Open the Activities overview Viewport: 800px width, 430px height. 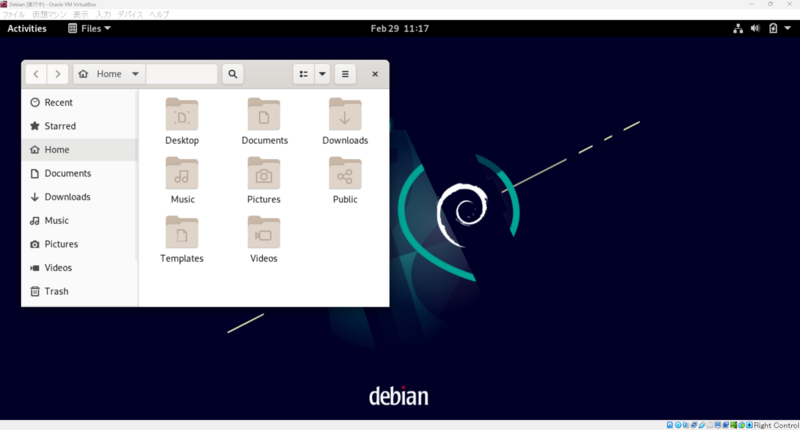click(x=27, y=29)
